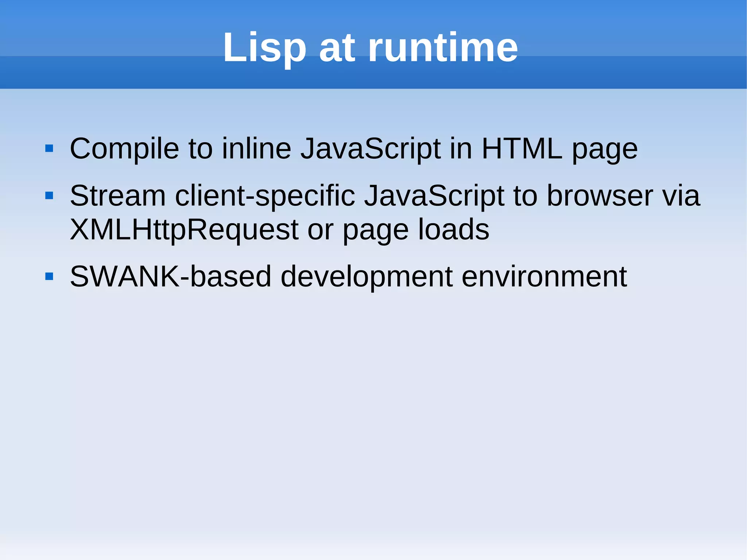Click the word "SWANK-based"
747x560 pixels.
pyautogui.click(x=170, y=277)
